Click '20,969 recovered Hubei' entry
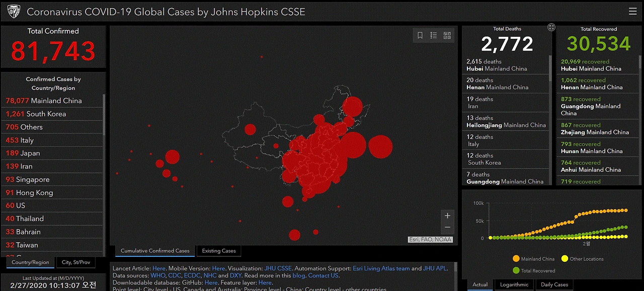 click(x=598, y=65)
